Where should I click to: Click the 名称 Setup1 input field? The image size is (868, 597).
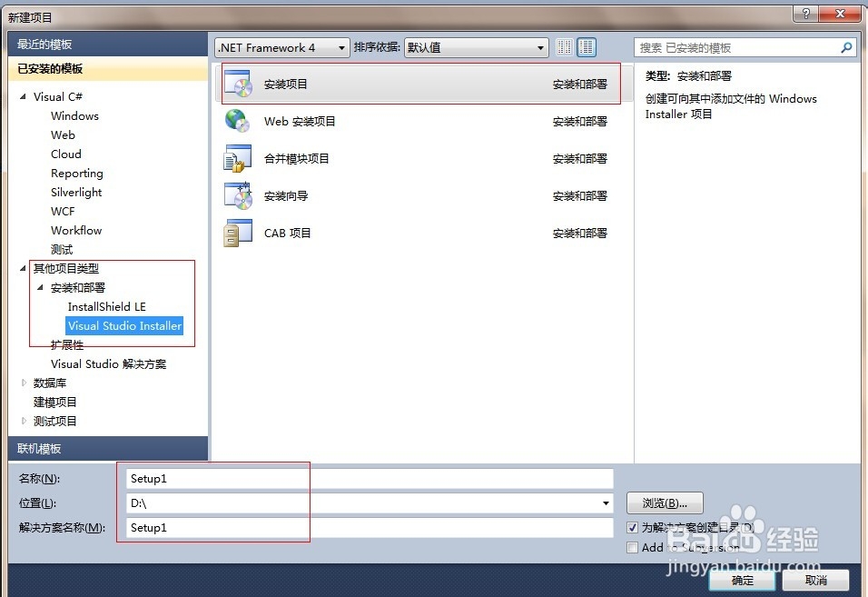[x=370, y=479]
